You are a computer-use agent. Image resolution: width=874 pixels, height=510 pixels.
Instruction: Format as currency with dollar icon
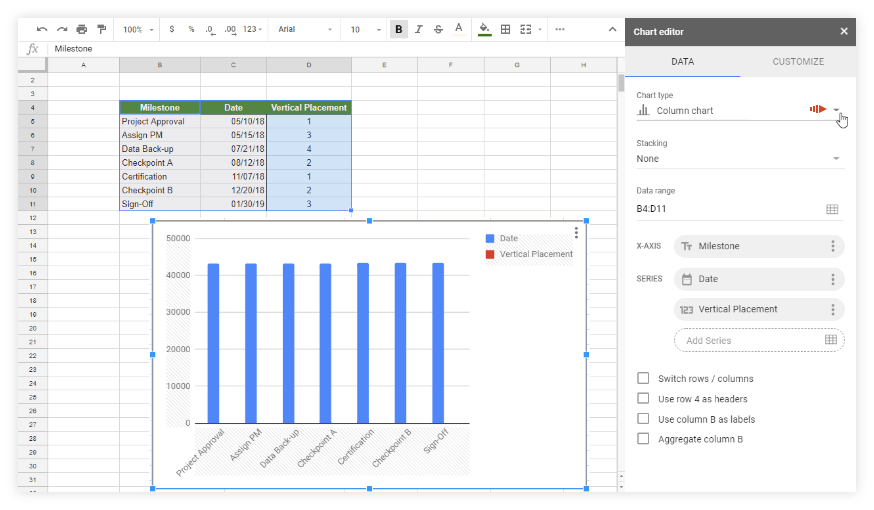[x=172, y=29]
